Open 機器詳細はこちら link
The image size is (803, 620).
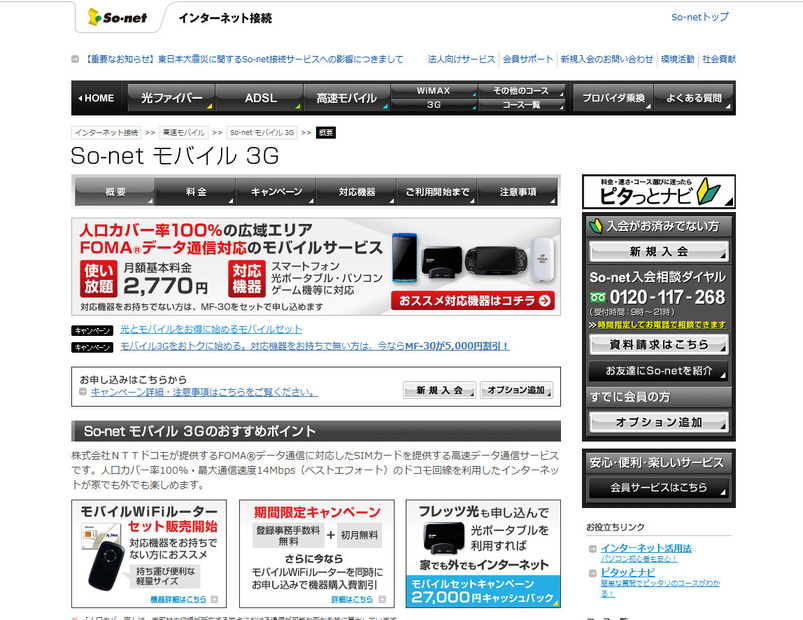click(x=178, y=599)
